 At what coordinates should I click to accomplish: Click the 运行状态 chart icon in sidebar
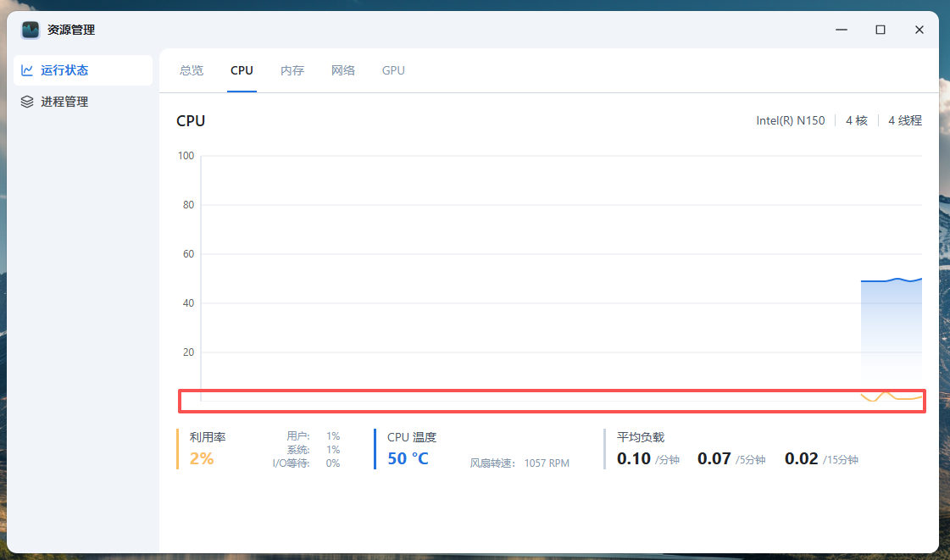pos(27,70)
